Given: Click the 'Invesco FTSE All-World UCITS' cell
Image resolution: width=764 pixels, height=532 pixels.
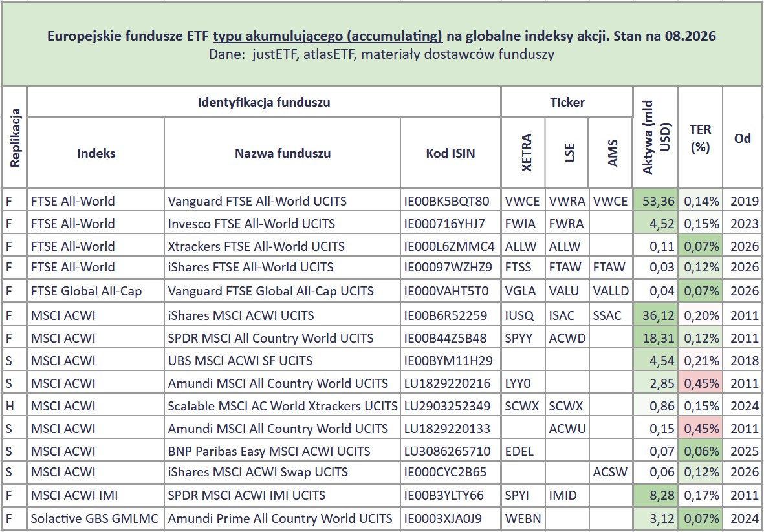Looking at the screenshot, I should coord(282,224).
